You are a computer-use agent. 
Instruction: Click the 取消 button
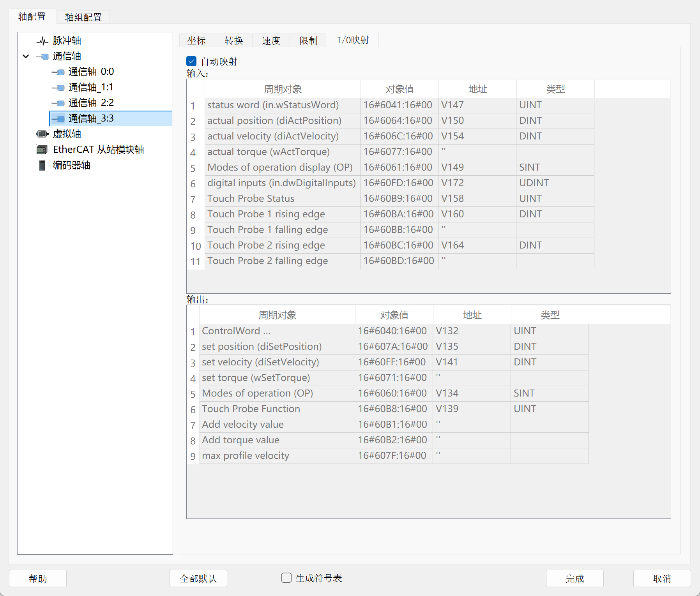pyautogui.click(x=662, y=578)
